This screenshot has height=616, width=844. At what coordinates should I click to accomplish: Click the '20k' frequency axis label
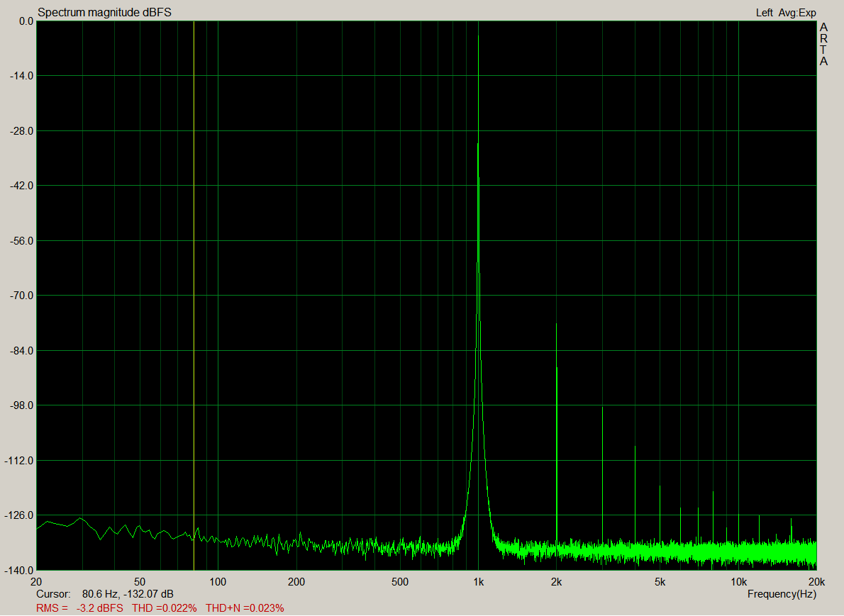tap(816, 581)
